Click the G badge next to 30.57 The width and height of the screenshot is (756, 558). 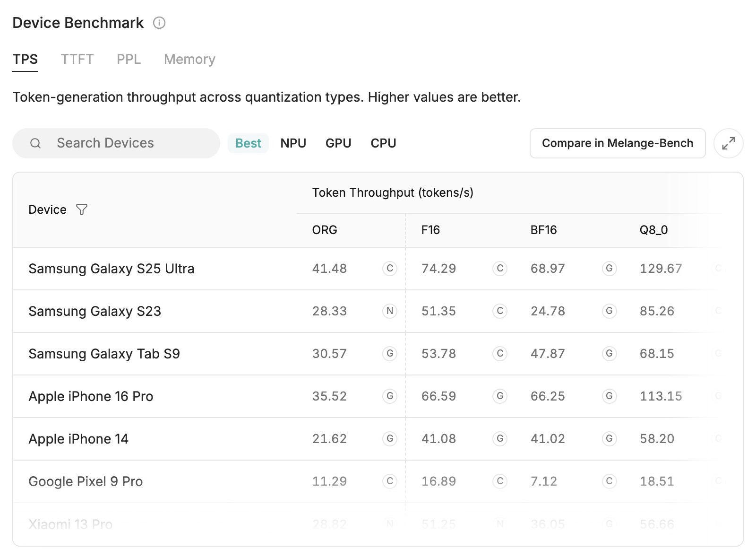tap(390, 354)
